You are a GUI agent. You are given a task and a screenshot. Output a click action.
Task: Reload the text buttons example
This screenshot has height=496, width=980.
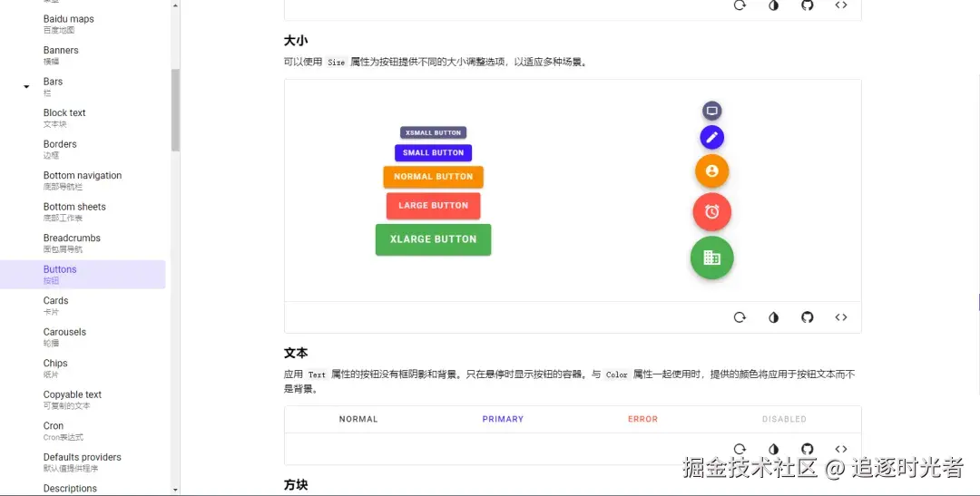[x=740, y=449]
